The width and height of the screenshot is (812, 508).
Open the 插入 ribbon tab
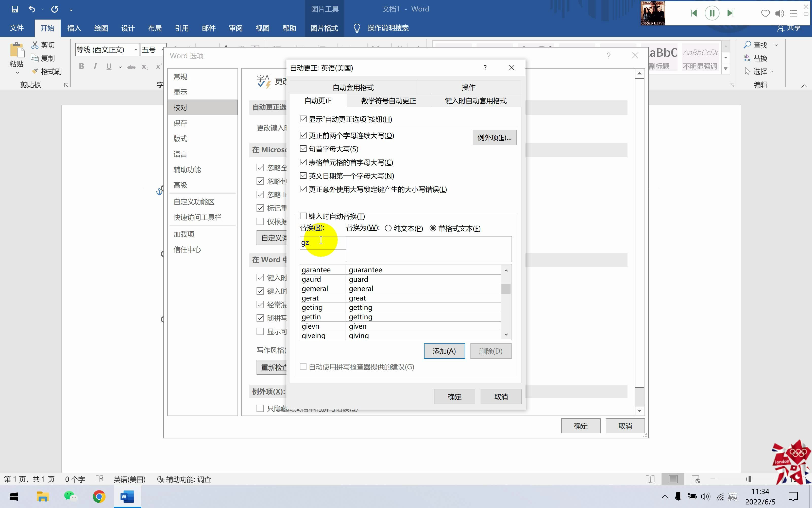(74, 28)
